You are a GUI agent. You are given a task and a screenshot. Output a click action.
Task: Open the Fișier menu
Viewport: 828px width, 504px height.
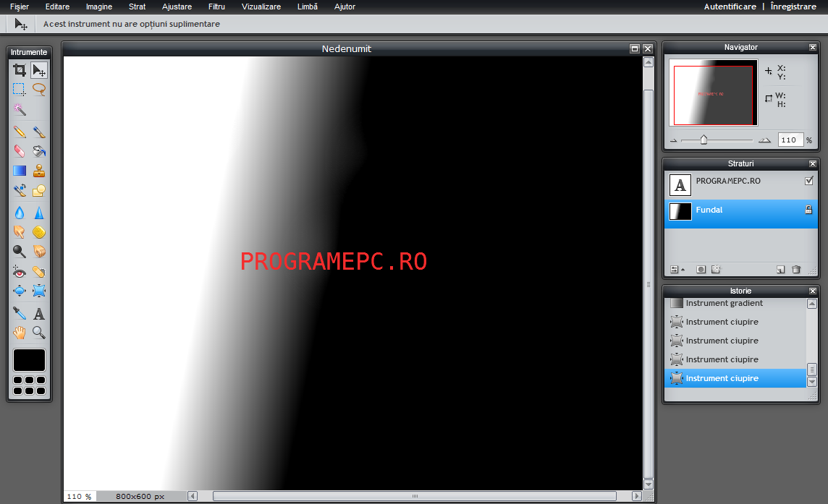(20, 7)
